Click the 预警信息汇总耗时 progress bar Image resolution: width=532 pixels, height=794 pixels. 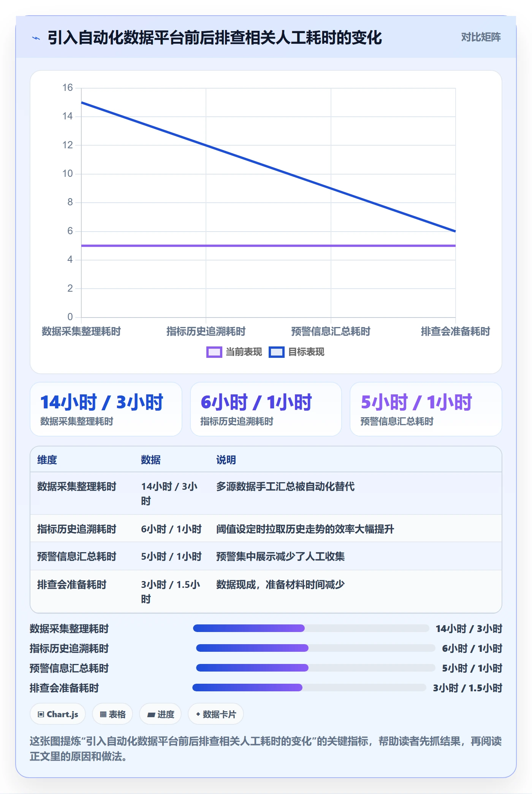pyautogui.click(x=315, y=668)
